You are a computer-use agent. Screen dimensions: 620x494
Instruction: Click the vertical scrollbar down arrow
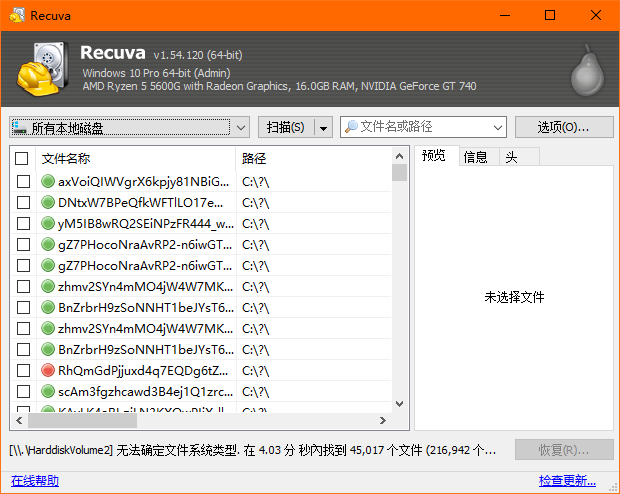click(x=399, y=404)
